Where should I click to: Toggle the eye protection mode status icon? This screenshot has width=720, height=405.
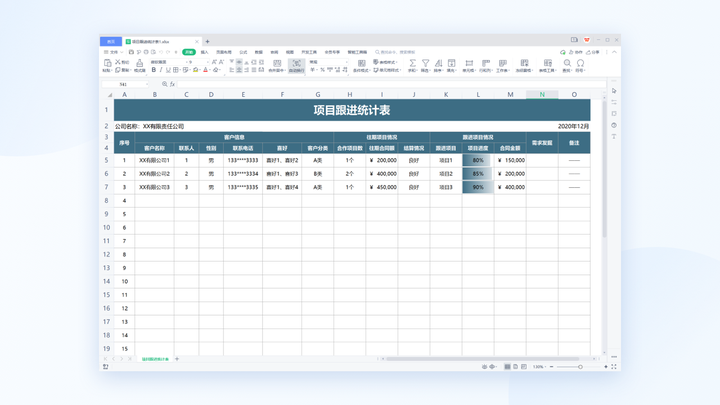point(484,366)
